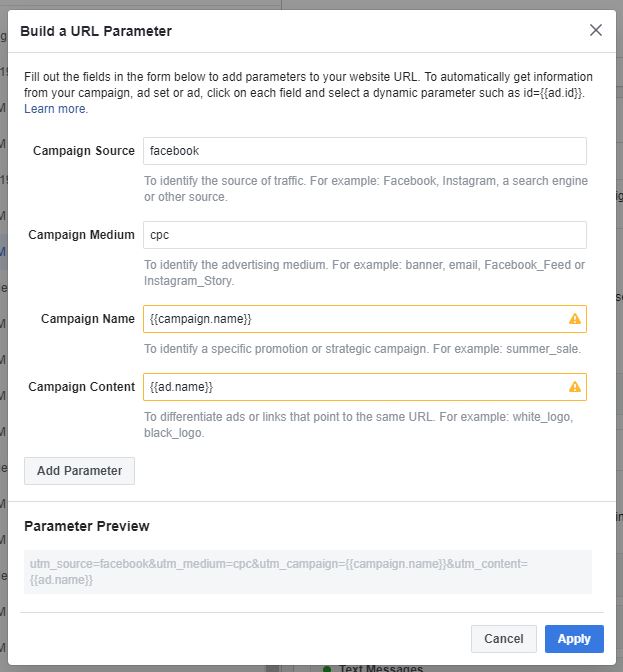Viewport: 623px width, 672px height.
Task: Click the Parameter Preview heading
Action: click(x=87, y=526)
